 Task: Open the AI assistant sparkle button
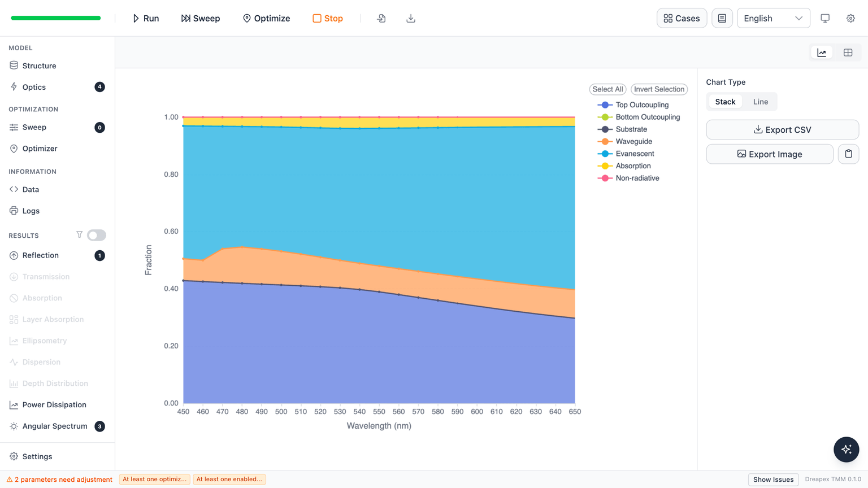tap(846, 450)
